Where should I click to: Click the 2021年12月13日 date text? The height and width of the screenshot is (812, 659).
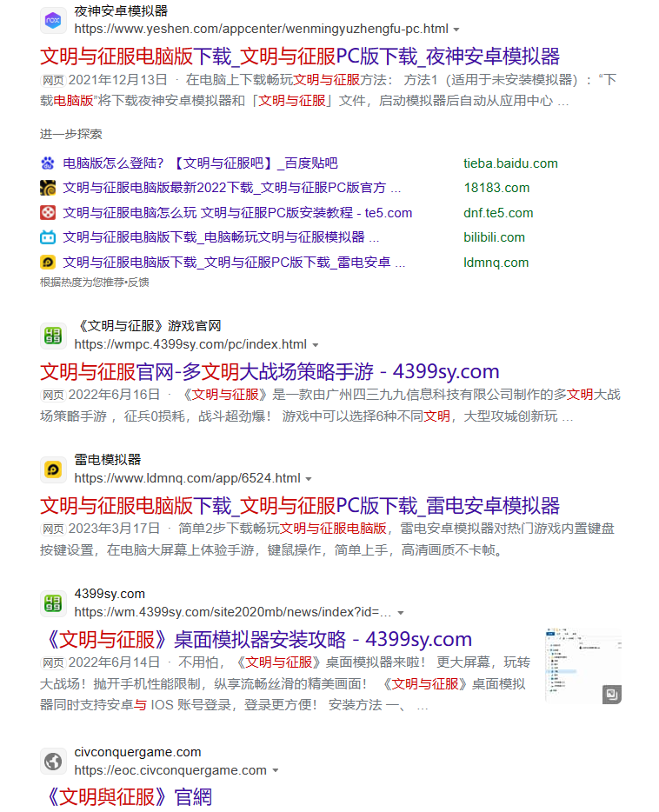(118, 80)
